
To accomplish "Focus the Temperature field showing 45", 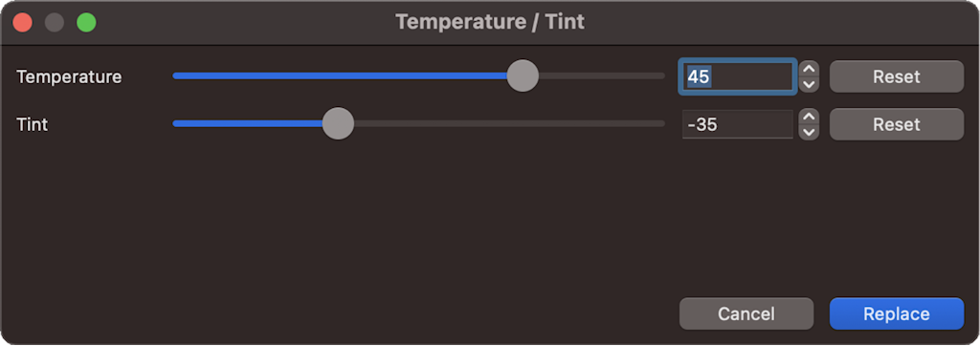I will (738, 76).
